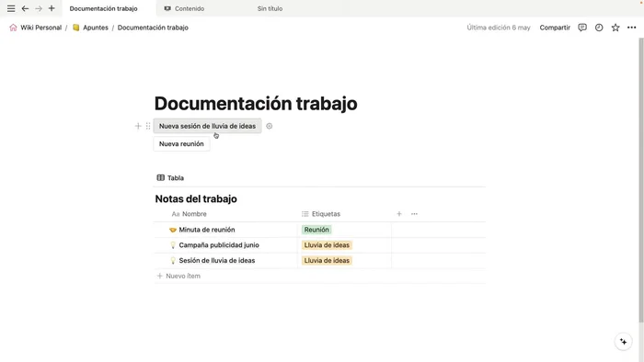Add a new property column
This screenshot has width=644, height=362.
tap(399, 214)
